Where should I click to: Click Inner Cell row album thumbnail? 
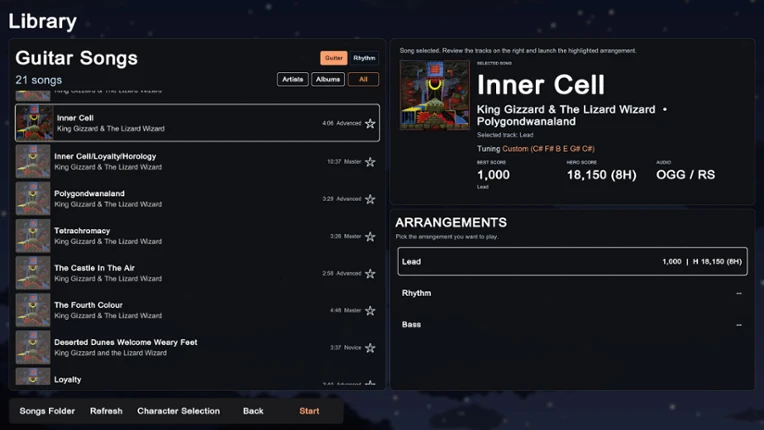[x=34, y=123]
